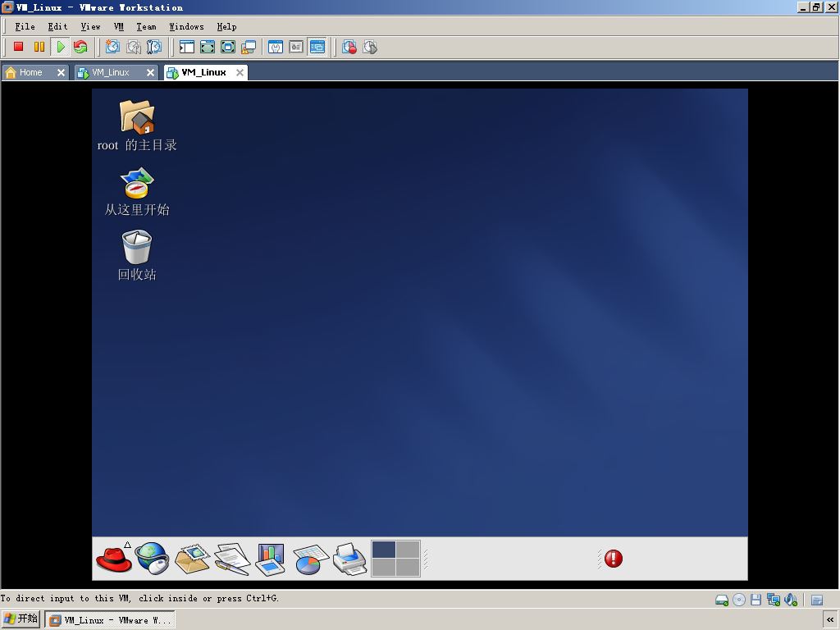Launch the email envelope icon in the panel
Screen dimensions: 840x630
pos(192,559)
